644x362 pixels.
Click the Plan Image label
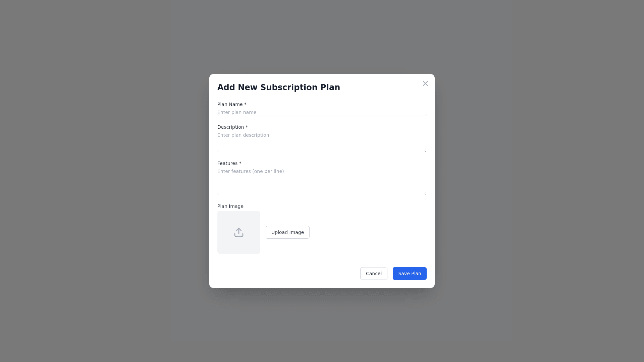click(230, 206)
